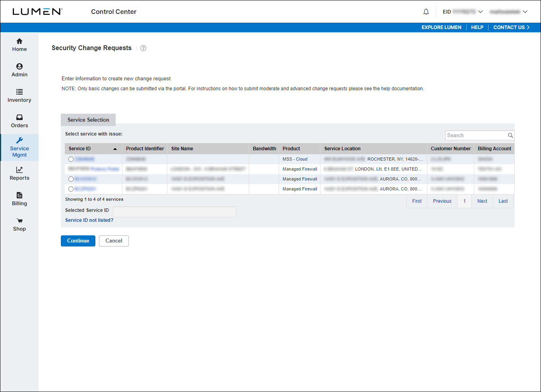Open the Inventory list icon
Image resolution: width=541 pixels, height=392 pixels.
pos(19,92)
